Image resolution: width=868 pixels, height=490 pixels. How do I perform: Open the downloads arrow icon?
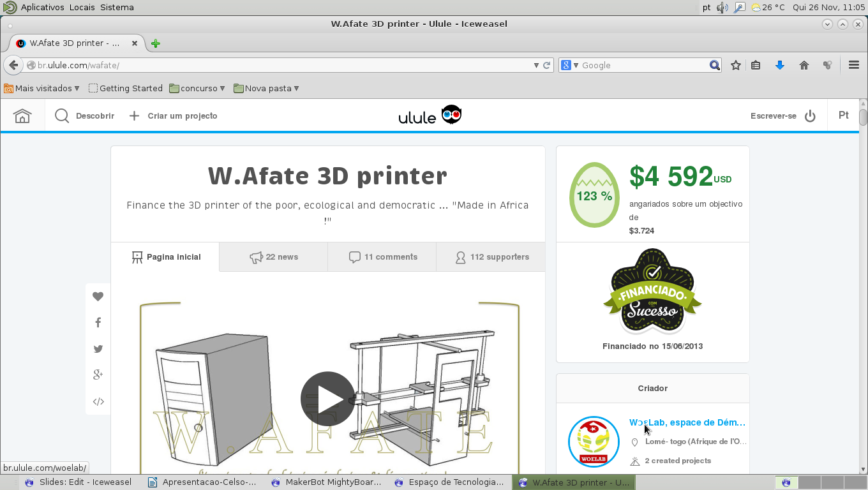[x=779, y=65]
